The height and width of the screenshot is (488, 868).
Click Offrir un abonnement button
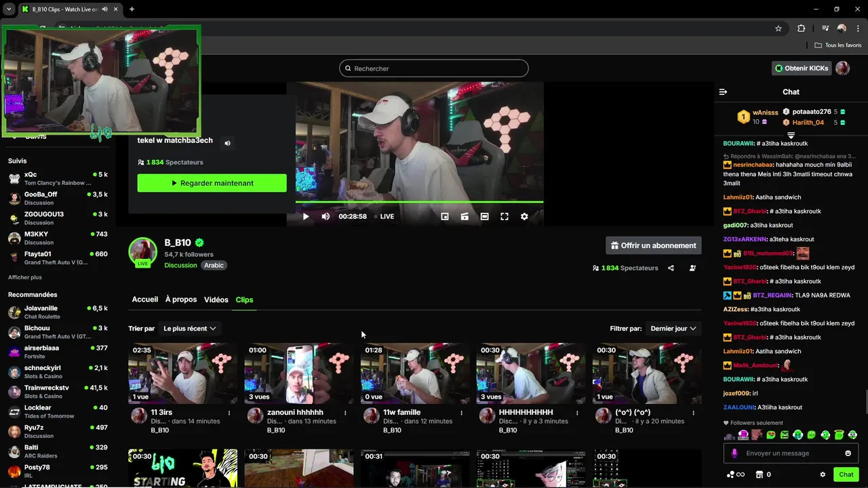click(x=654, y=245)
